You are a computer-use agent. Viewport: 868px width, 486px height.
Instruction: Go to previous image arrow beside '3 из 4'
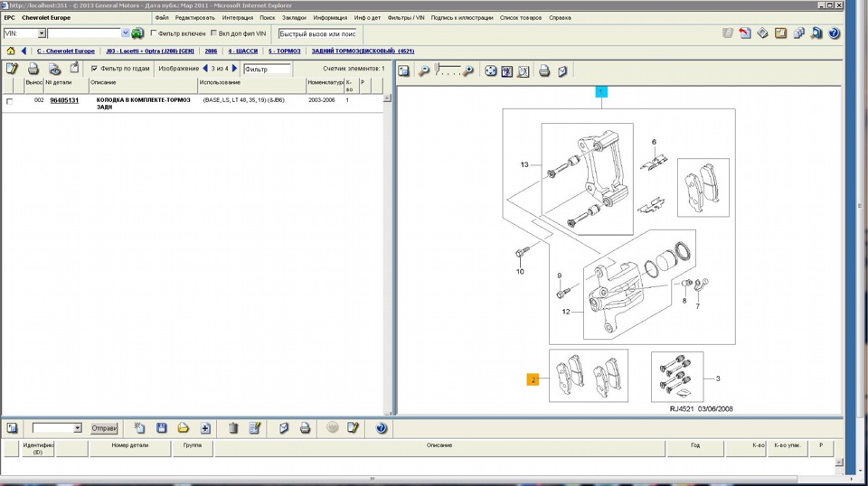point(205,69)
